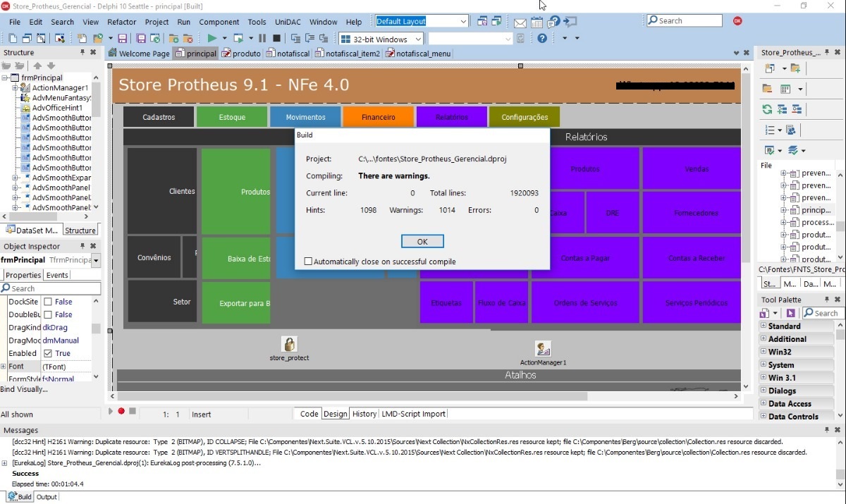Click the store_protect lock component
This screenshot has width=846, height=504.
pyautogui.click(x=289, y=344)
